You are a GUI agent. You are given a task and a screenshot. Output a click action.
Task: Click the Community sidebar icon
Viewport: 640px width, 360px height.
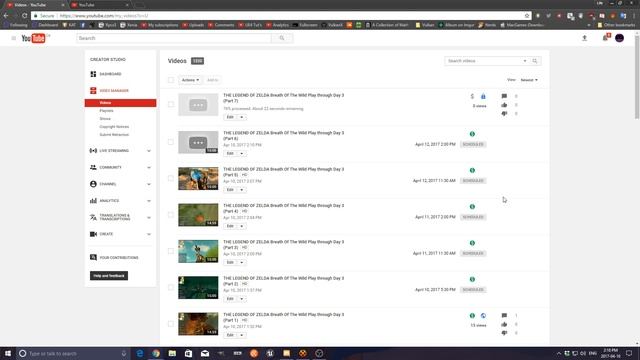[93, 167]
